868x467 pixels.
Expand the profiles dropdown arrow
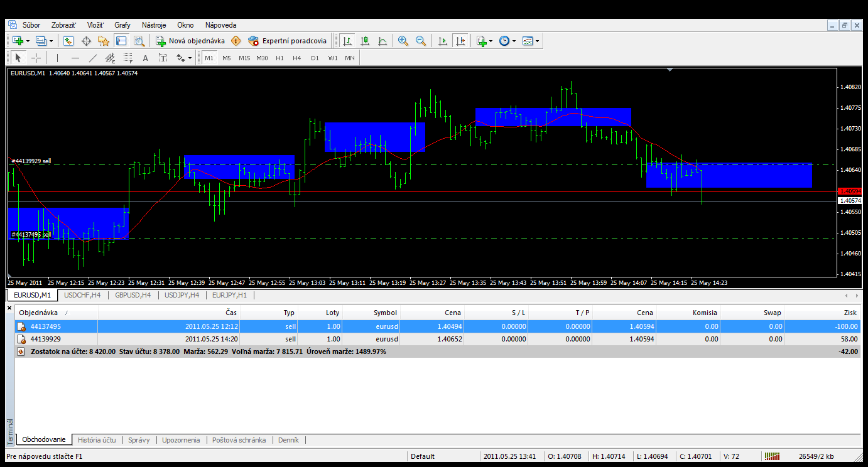(52, 41)
